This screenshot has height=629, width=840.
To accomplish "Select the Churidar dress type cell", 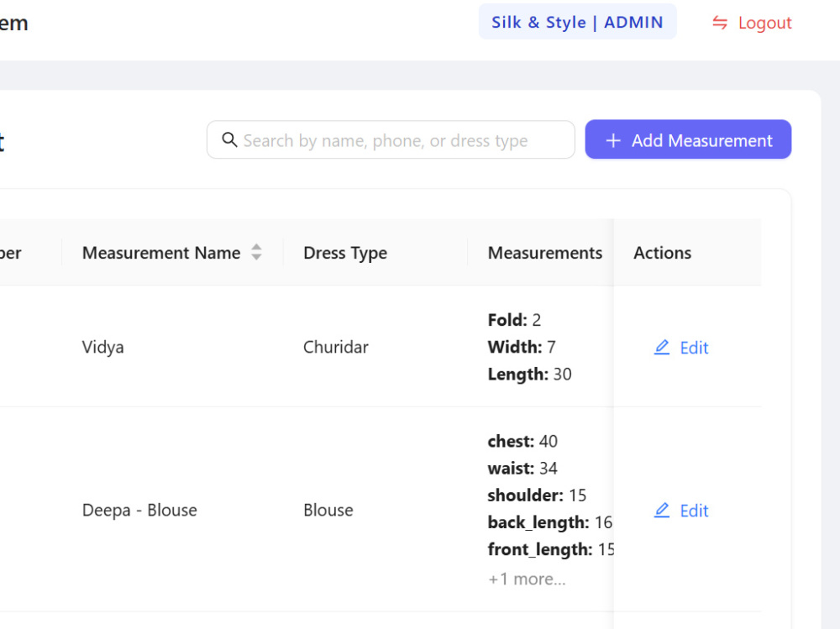I will (x=336, y=347).
